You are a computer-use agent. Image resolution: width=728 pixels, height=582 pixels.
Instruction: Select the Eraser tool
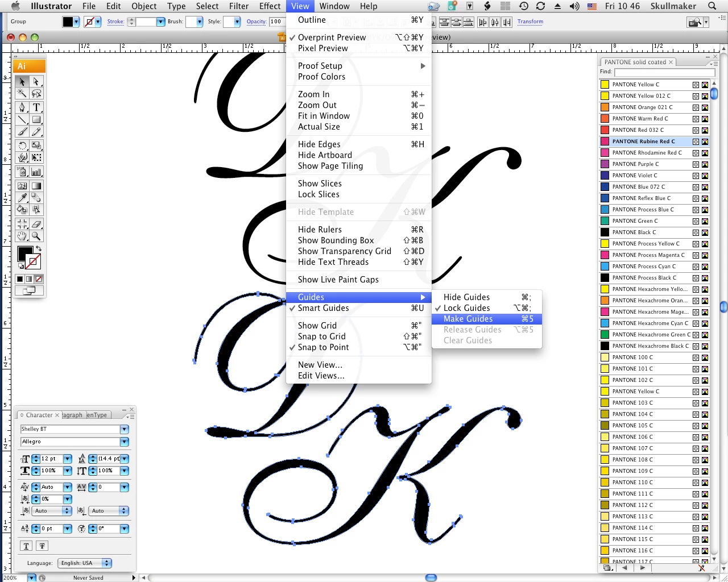36,224
